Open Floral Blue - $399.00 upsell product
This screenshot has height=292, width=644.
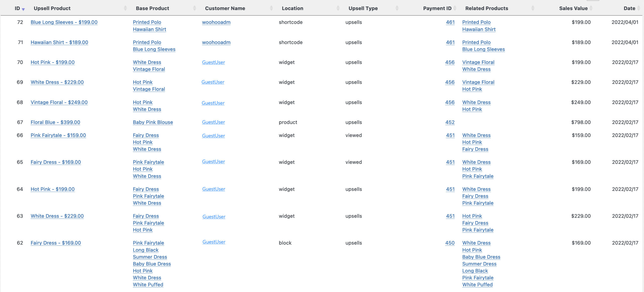(x=55, y=122)
